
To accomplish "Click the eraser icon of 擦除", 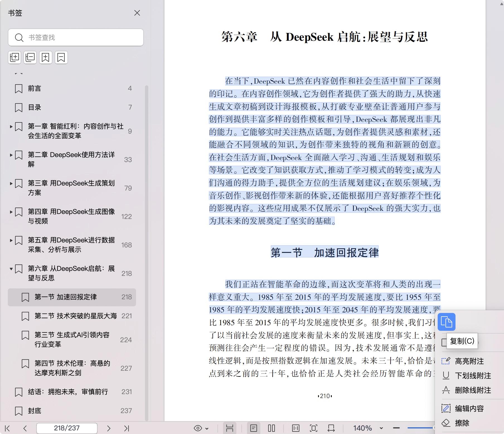I will tap(446, 423).
